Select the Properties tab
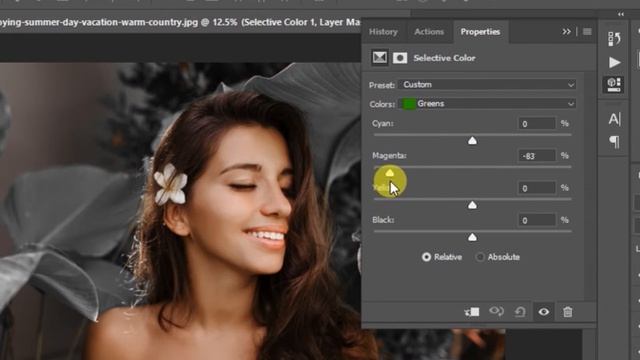Screen dimensions: 640x360 [480, 32]
